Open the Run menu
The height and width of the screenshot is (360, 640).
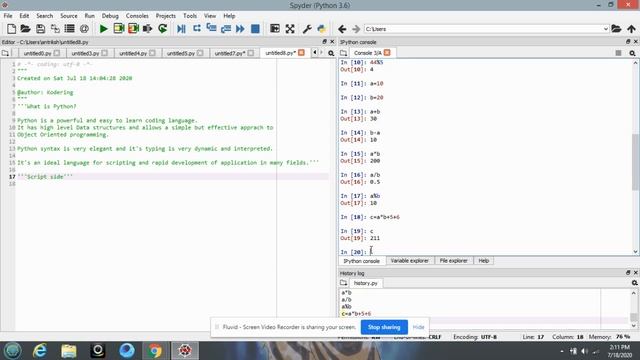[89, 16]
